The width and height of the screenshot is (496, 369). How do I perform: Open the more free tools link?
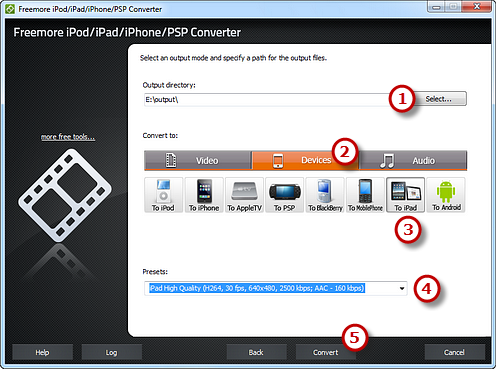(x=68, y=137)
